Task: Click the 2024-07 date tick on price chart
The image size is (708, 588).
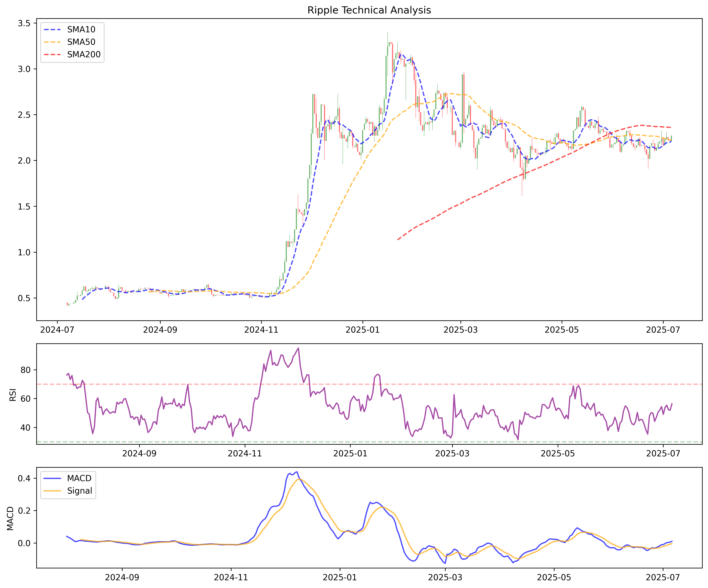Action: (57, 330)
